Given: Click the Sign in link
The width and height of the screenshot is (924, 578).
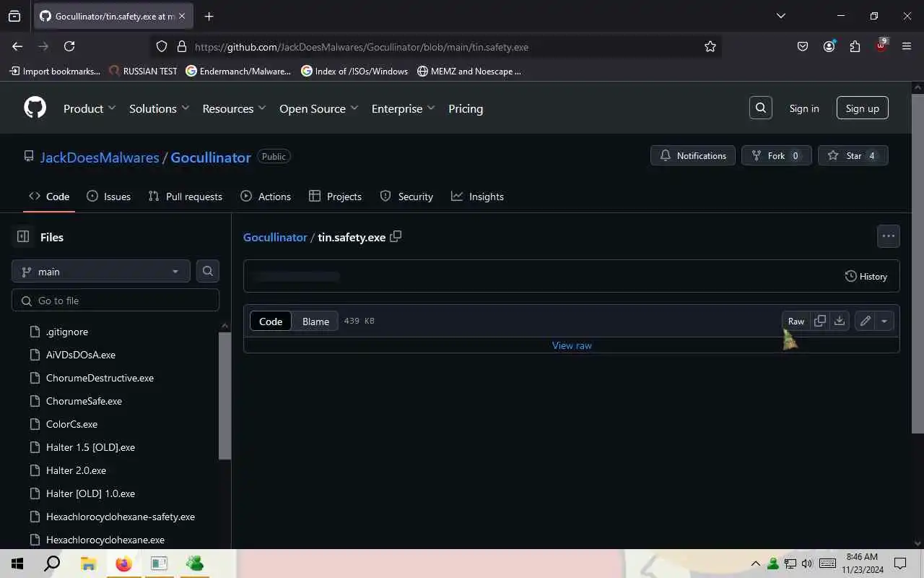Looking at the screenshot, I should click(x=804, y=108).
